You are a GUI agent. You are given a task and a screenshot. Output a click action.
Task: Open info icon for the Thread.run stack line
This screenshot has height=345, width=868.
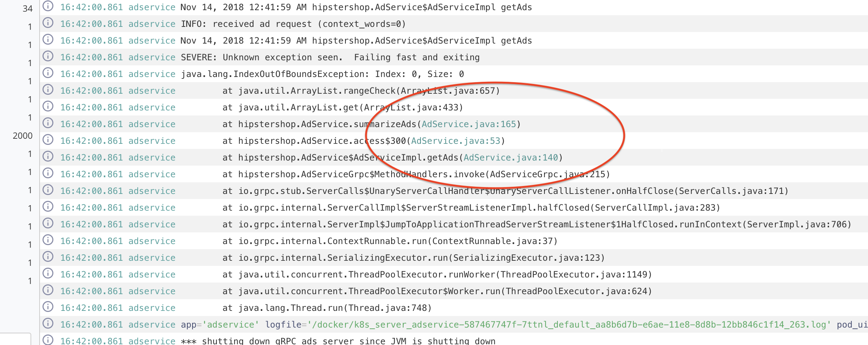[48, 307]
